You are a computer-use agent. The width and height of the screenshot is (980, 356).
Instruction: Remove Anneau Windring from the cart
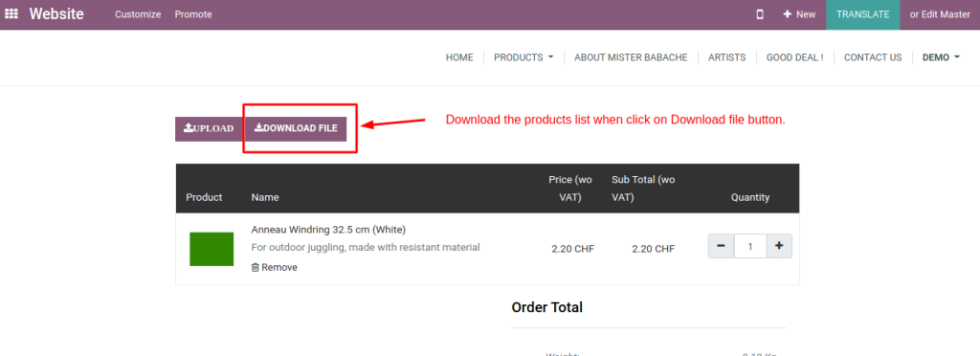point(275,267)
